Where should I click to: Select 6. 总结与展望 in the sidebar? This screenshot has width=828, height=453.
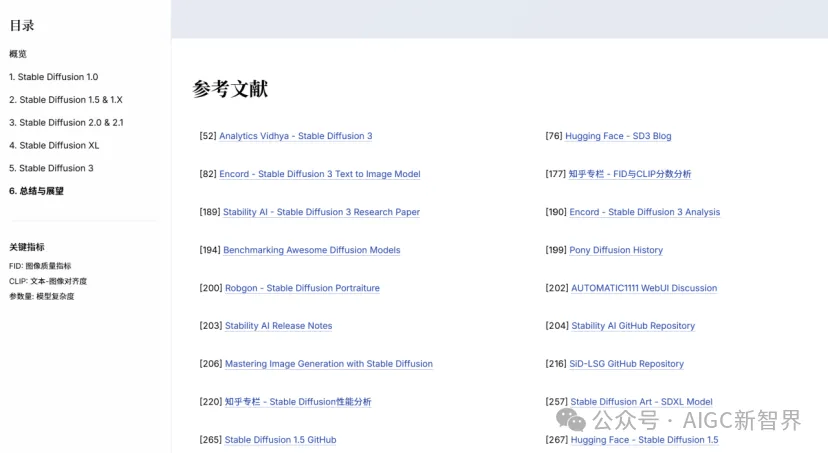[36, 191]
